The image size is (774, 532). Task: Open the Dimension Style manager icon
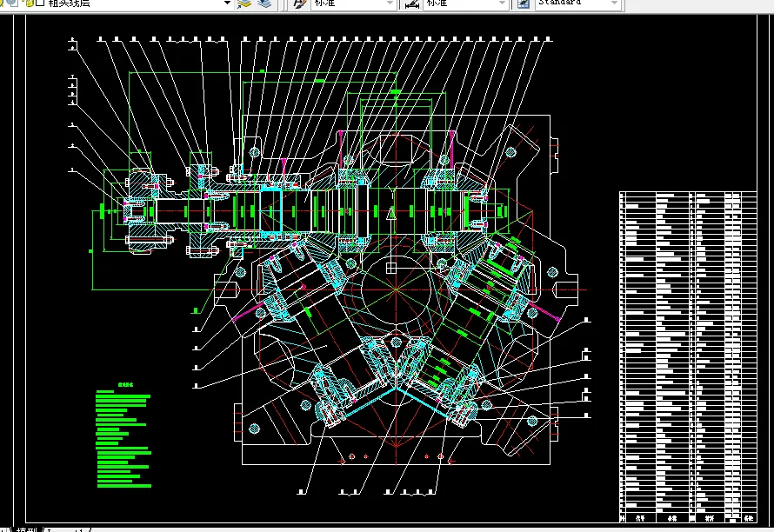click(411, 3)
